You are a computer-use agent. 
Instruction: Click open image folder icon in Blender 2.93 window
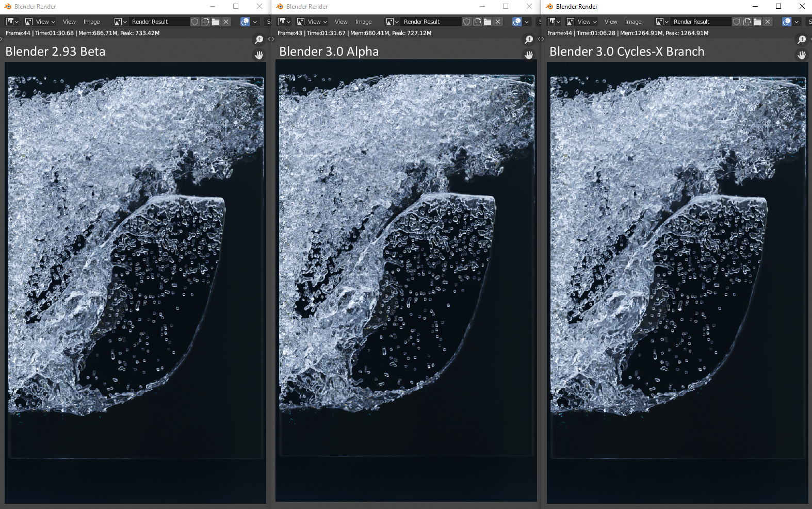point(216,22)
